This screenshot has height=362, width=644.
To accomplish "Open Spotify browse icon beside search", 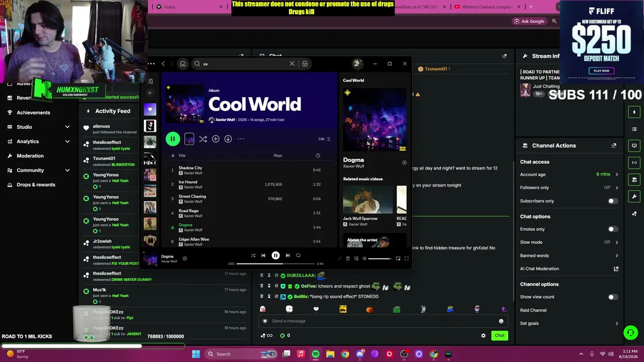I will point(305,64).
